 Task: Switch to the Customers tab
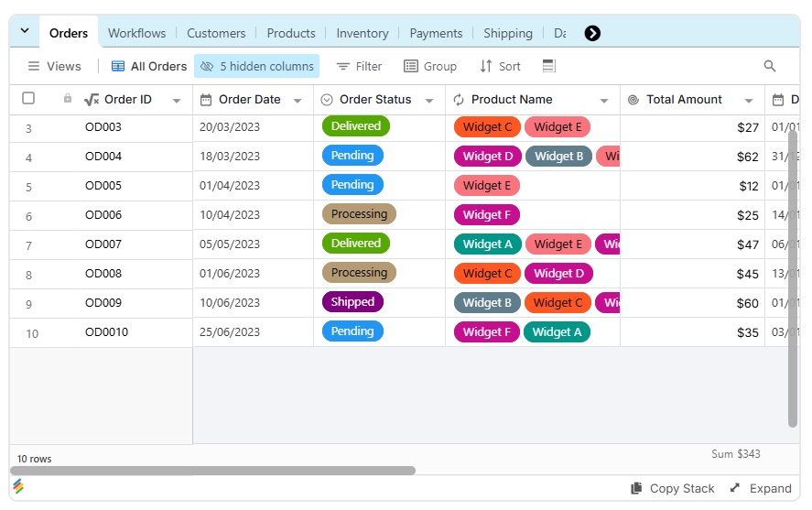[x=216, y=33]
